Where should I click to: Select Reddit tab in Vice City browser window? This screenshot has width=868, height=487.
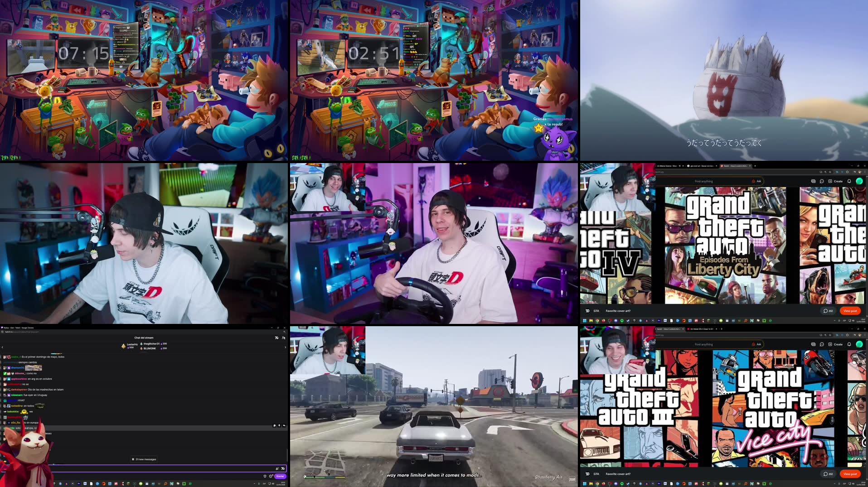pyautogui.click(x=670, y=329)
